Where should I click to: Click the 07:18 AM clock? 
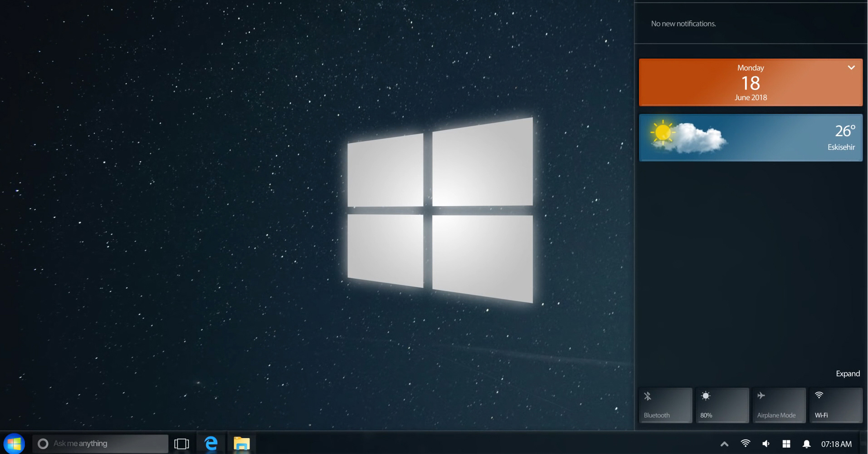pyautogui.click(x=836, y=444)
